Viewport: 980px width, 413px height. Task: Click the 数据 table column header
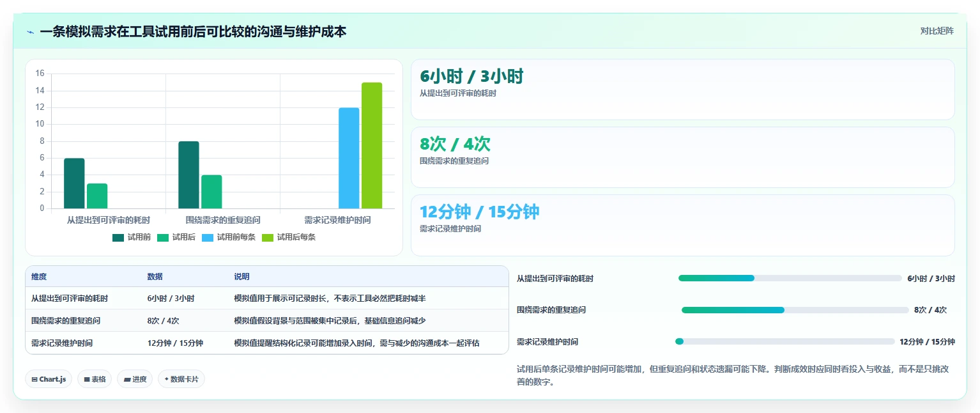tap(155, 277)
